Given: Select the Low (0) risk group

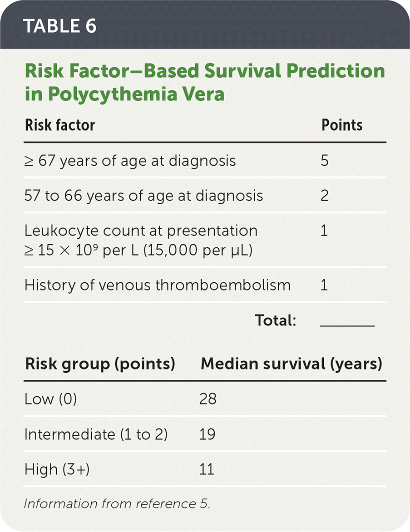Looking at the screenshot, I should coord(50,399).
